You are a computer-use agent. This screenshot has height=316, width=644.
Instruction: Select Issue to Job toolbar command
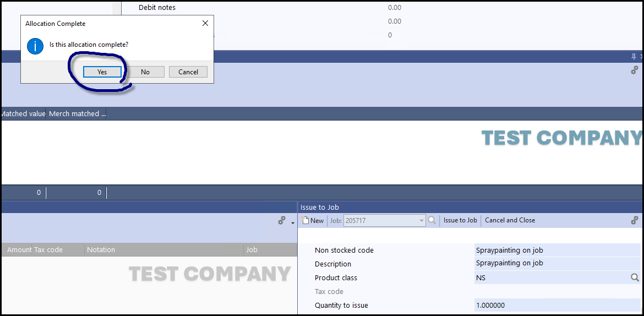click(460, 220)
